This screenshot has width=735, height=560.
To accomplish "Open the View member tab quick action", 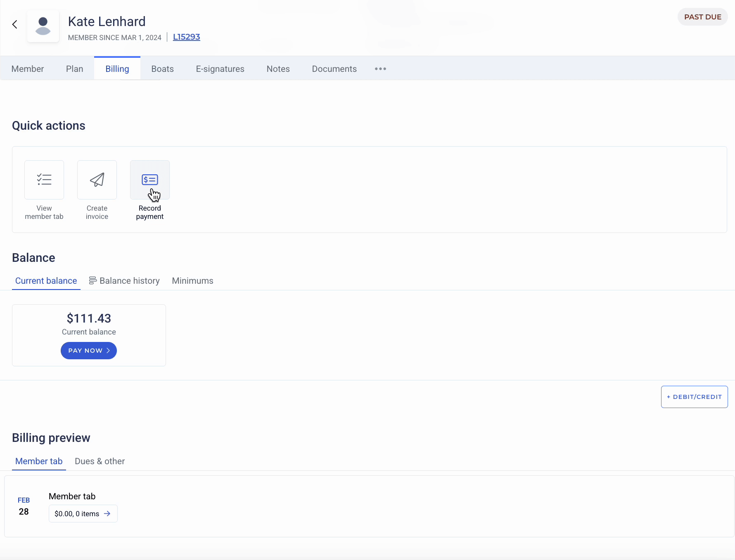I will point(44,180).
